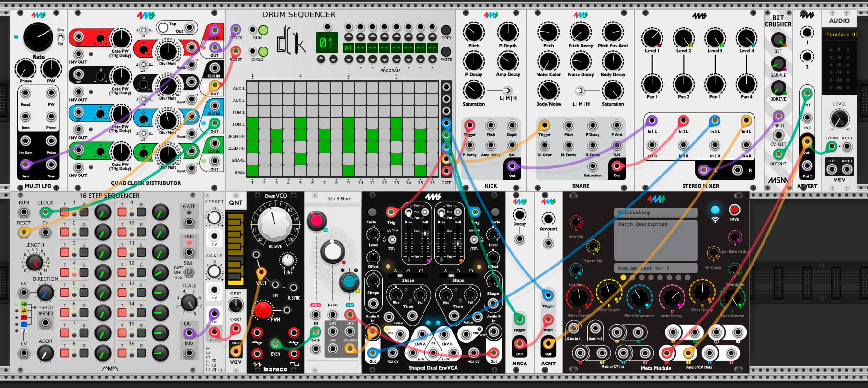
Task: Turn the Kick module Pitch knob
Action: pyautogui.click(x=473, y=32)
